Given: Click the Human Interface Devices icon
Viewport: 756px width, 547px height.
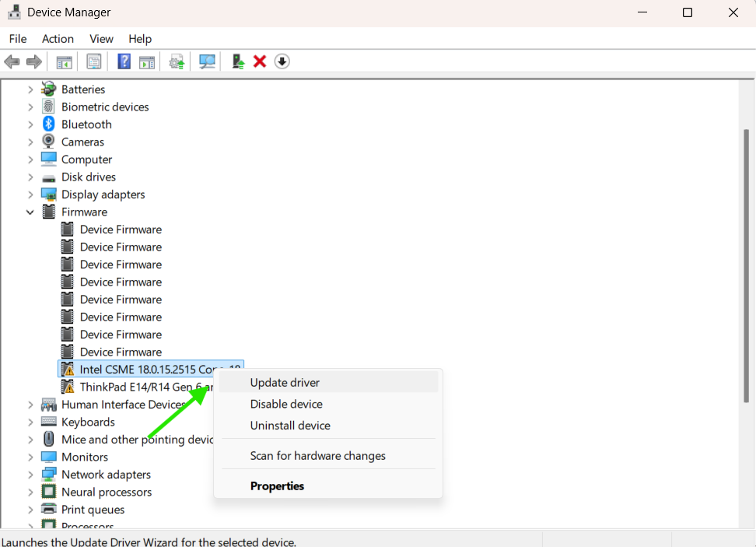Looking at the screenshot, I should 49,405.
